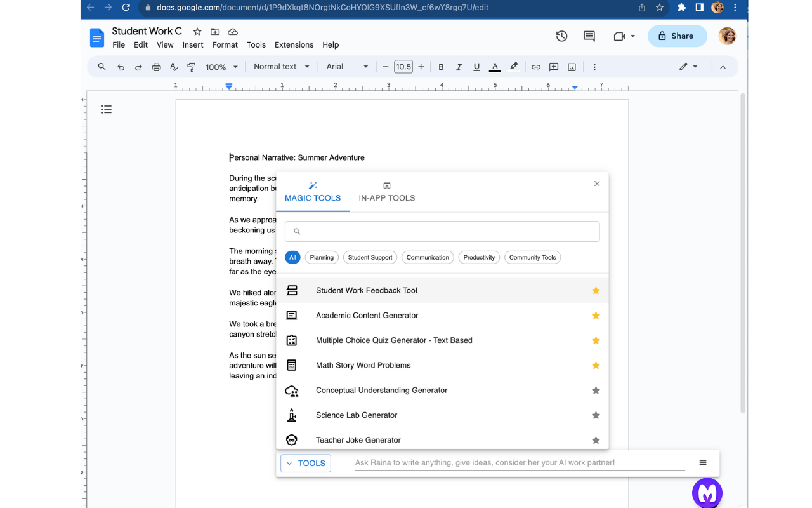812x508 pixels.
Task: Click the search menus magnifier icon
Action: [x=101, y=67]
